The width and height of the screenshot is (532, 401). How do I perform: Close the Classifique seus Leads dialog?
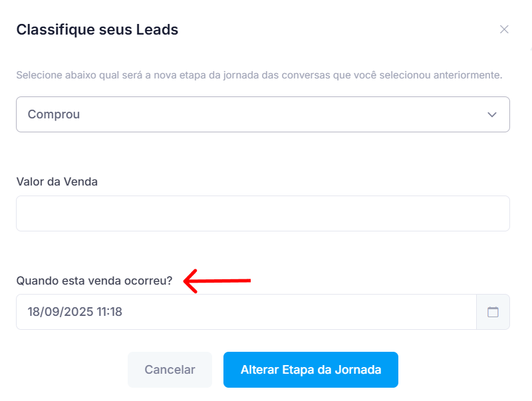coord(504,29)
